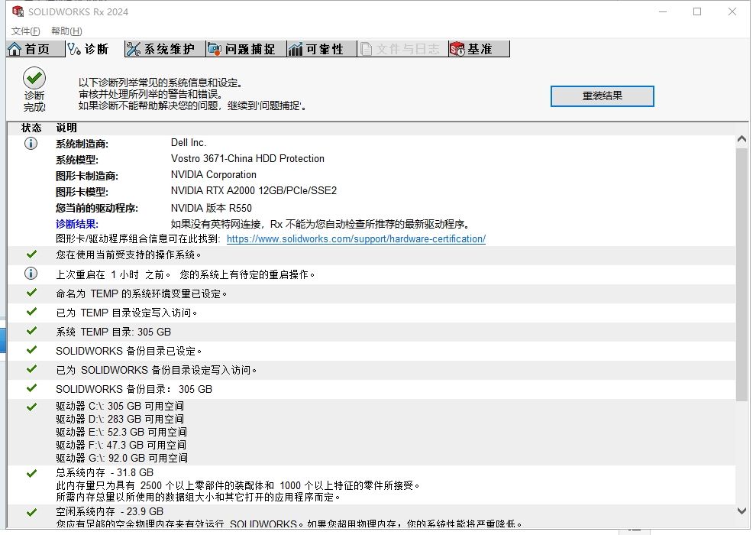Click the info icon beside 上次重启在
Image resolution: width=756 pixels, height=535 pixels.
click(x=31, y=274)
